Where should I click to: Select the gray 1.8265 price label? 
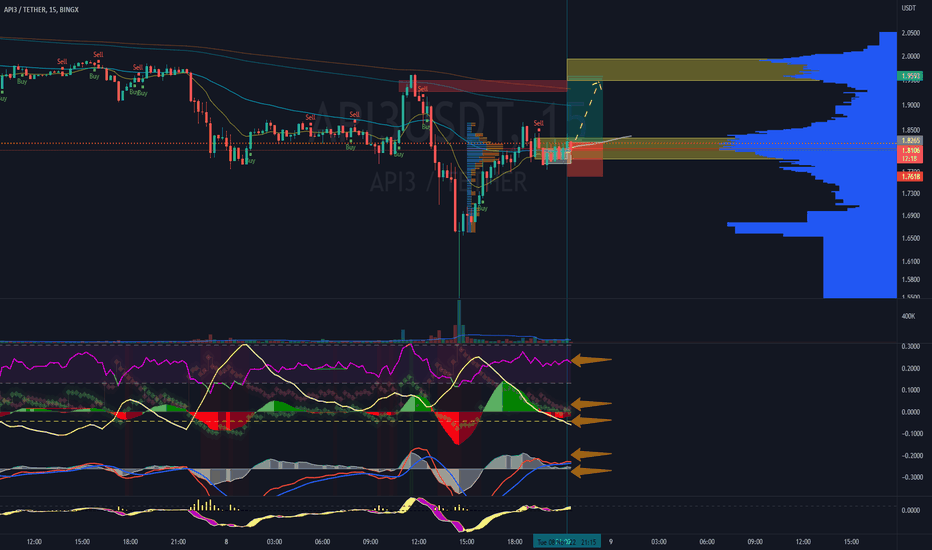click(x=909, y=141)
